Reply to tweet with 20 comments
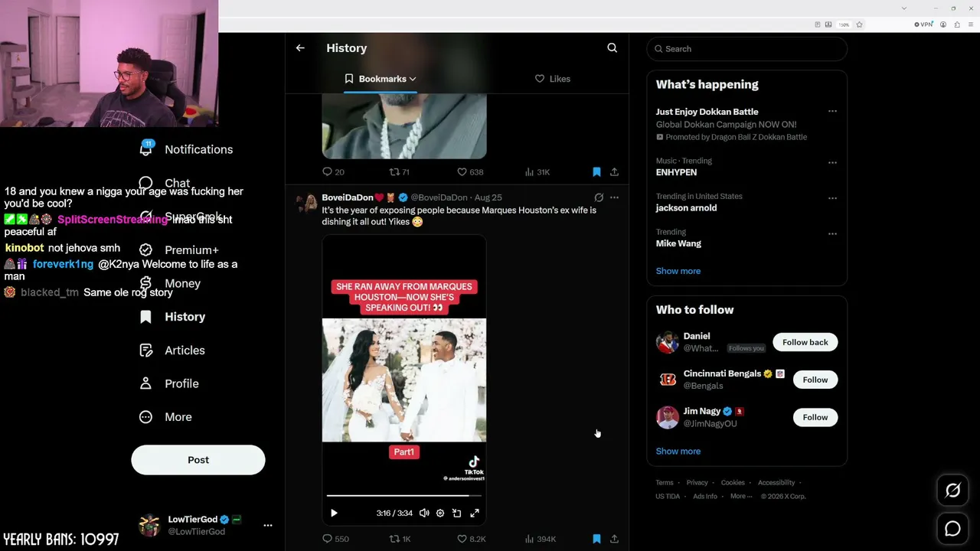This screenshot has height=551, width=980. 333,172
